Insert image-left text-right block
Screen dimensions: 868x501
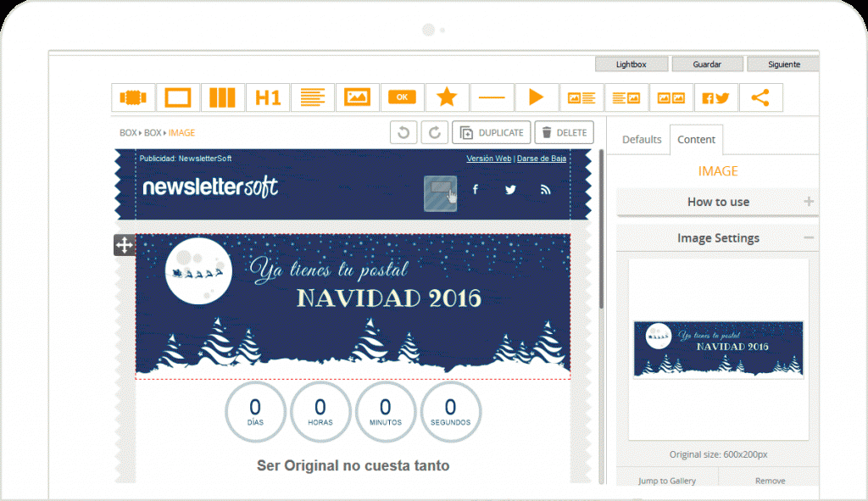point(581,97)
